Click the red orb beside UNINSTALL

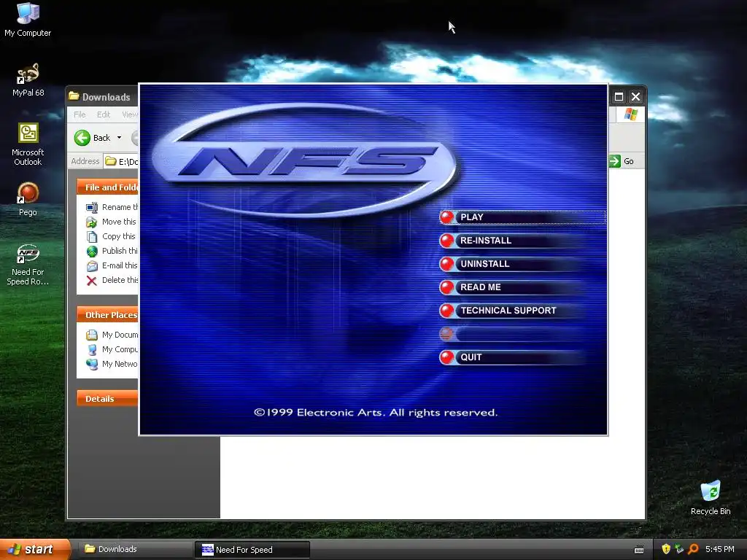click(447, 264)
